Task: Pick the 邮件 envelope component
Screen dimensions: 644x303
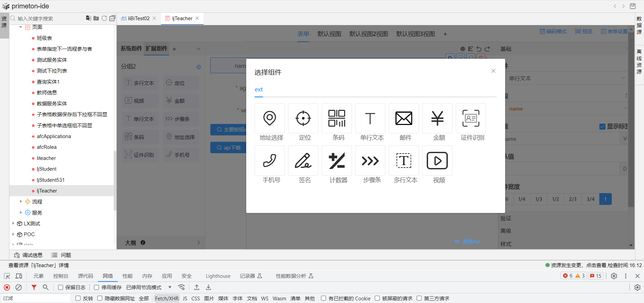Action: 404,118
